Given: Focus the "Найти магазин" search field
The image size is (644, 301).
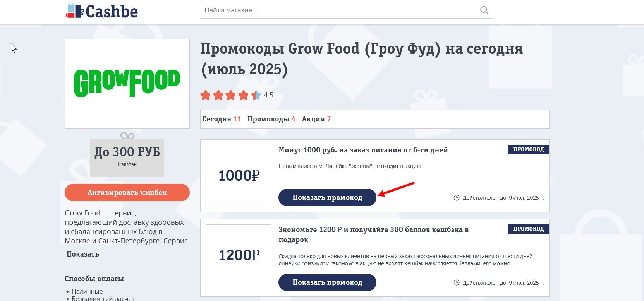Looking at the screenshot, I should 346,10.
